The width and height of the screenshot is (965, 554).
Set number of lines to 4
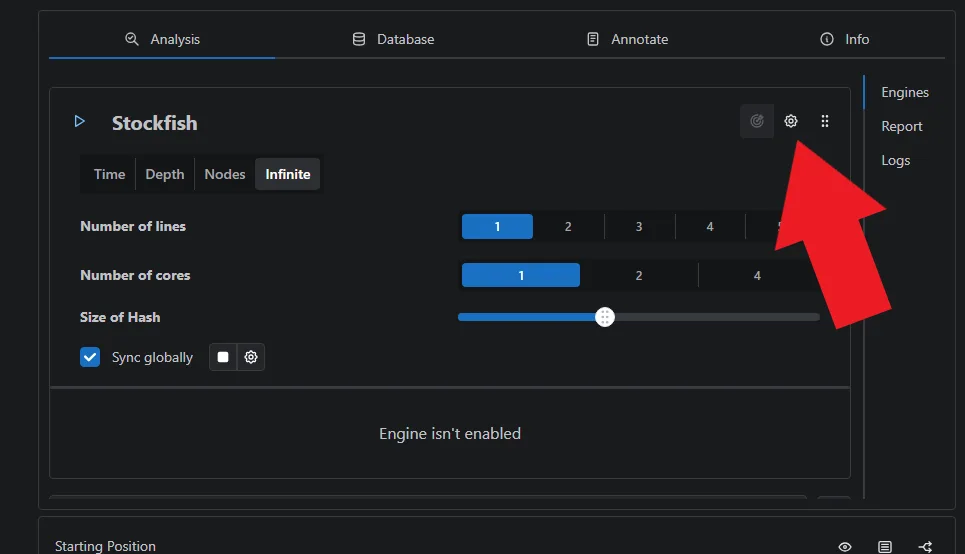point(710,227)
